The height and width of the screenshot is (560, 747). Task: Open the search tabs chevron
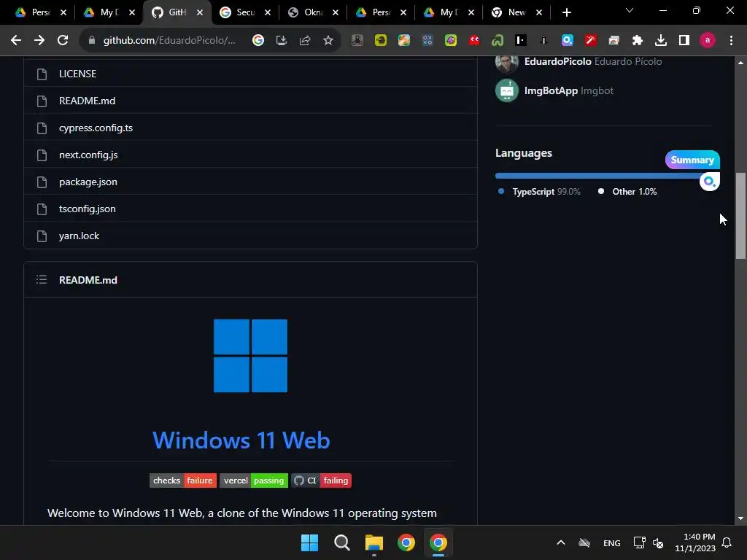pos(630,10)
